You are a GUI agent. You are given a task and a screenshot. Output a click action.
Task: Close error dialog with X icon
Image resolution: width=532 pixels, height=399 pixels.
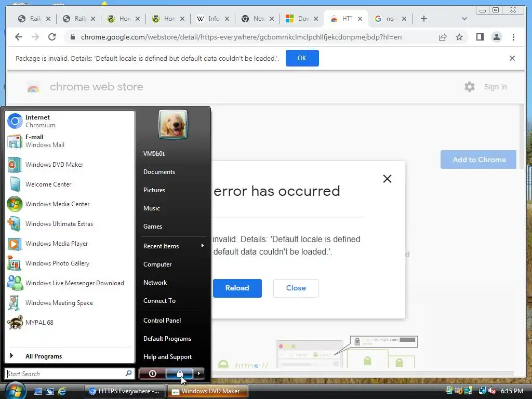coord(387,179)
